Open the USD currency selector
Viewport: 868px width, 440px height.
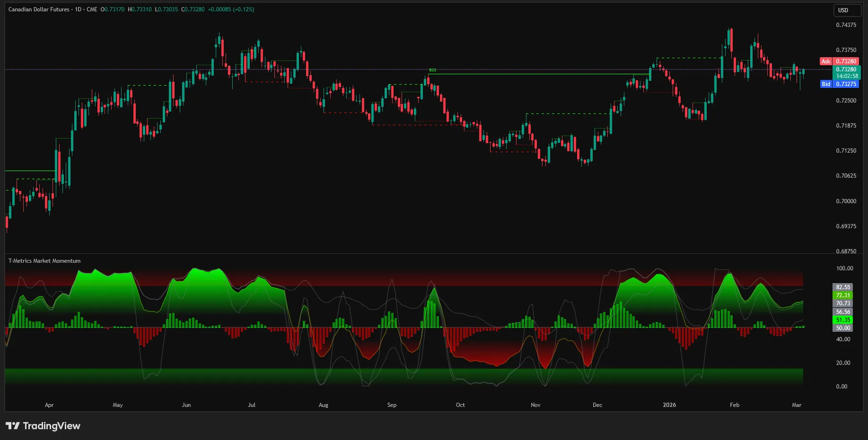(x=846, y=10)
